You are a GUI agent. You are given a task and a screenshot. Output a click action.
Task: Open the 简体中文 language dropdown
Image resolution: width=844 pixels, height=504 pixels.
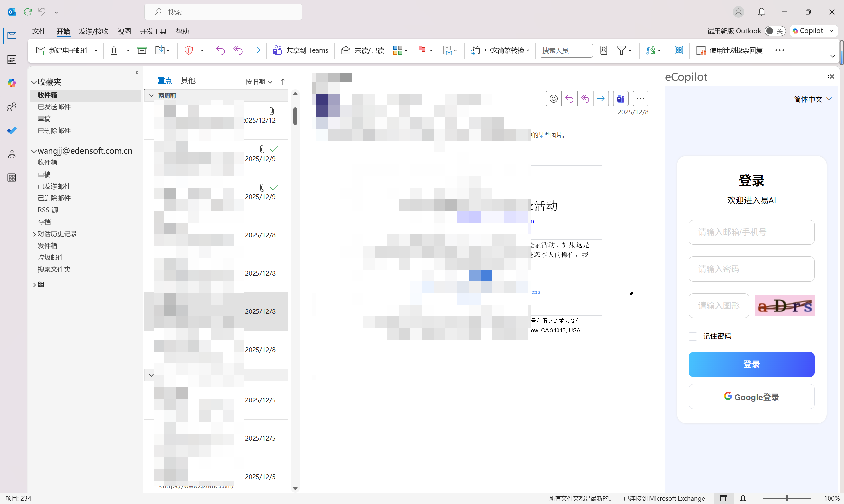point(812,99)
